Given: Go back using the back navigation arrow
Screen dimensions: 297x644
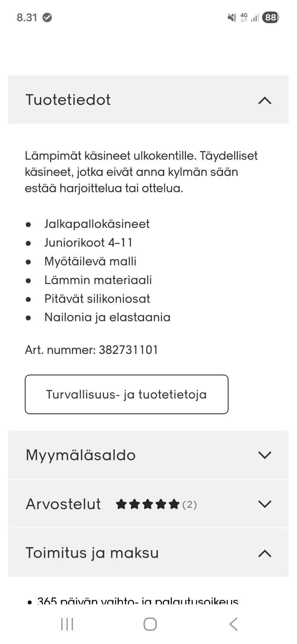Looking at the screenshot, I should (x=234, y=624).
